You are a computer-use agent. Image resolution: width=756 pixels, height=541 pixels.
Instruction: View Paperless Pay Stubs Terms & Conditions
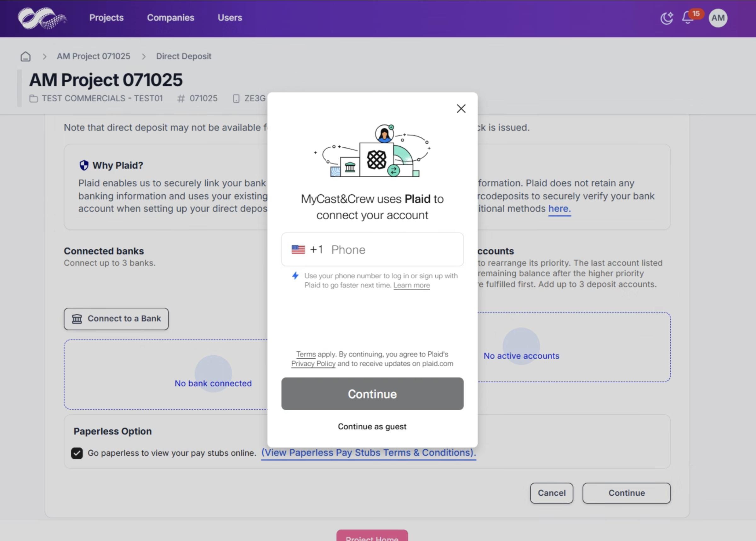click(x=369, y=453)
